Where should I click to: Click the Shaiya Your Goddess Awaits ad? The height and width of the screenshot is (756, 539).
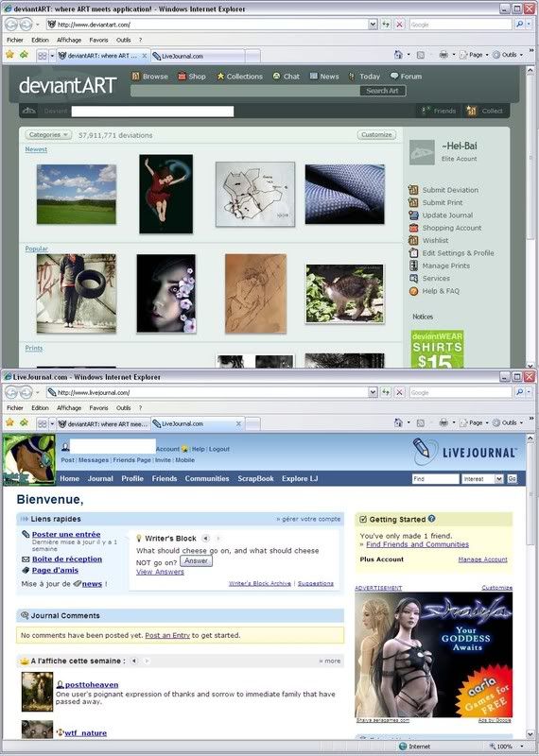(x=433, y=655)
